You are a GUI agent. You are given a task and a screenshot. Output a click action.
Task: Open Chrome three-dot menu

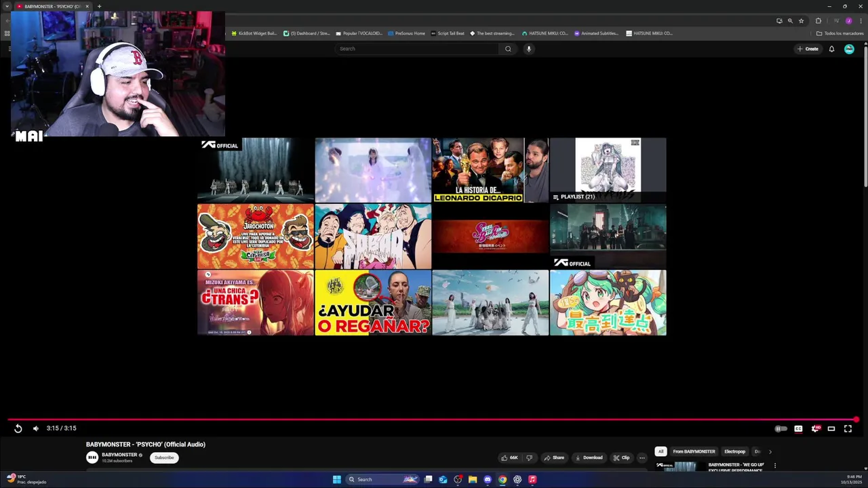point(861,21)
